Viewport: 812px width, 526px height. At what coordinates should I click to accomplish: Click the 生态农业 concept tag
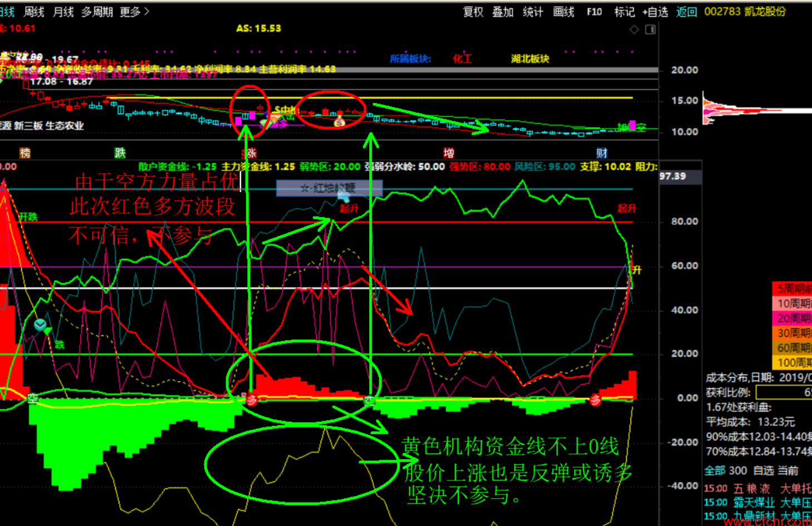click(x=64, y=126)
